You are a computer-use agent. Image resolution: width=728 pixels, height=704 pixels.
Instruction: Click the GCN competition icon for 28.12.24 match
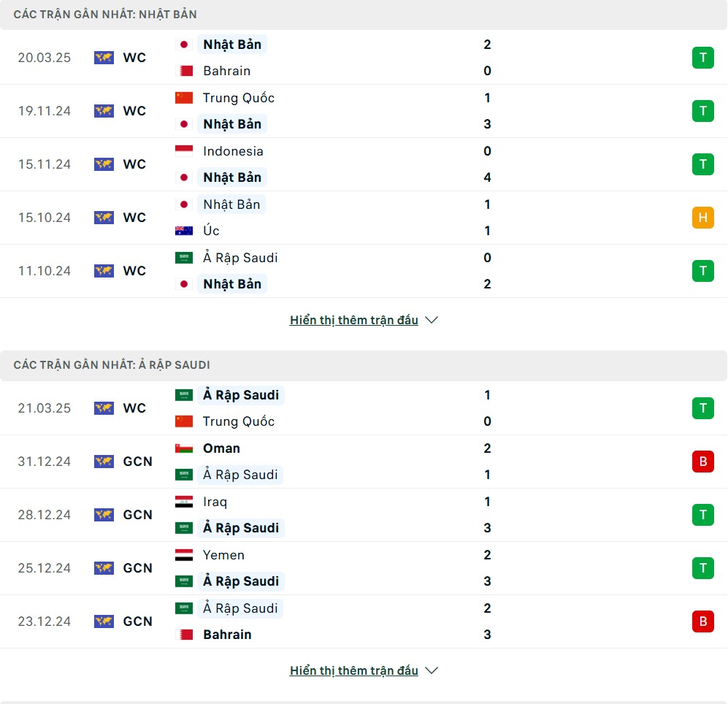(x=104, y=515)
